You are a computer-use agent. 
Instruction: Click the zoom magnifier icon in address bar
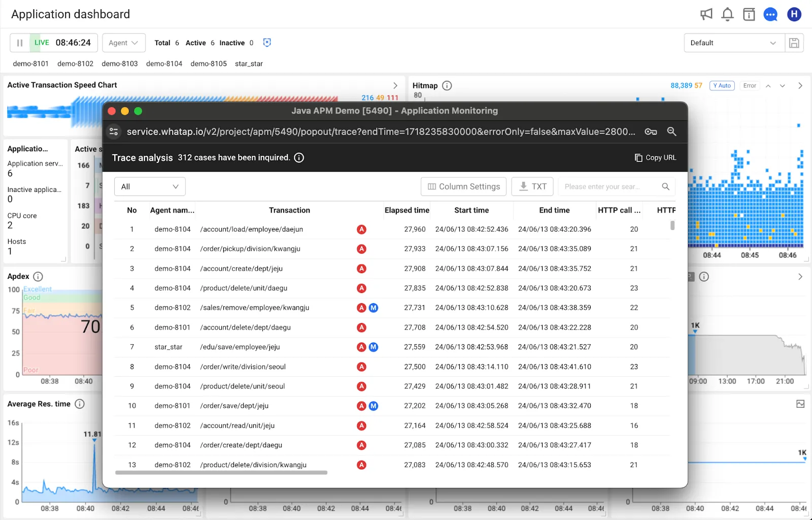click(672, 132)
